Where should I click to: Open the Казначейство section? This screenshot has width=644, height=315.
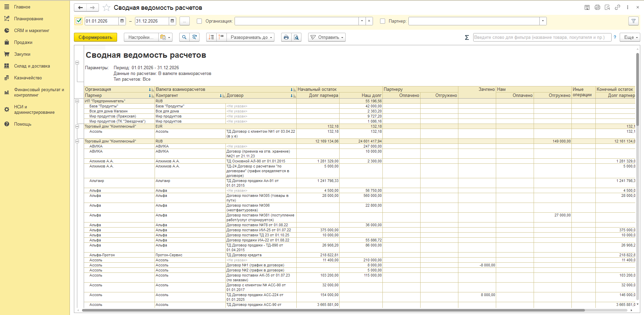(x=28, y=78)
